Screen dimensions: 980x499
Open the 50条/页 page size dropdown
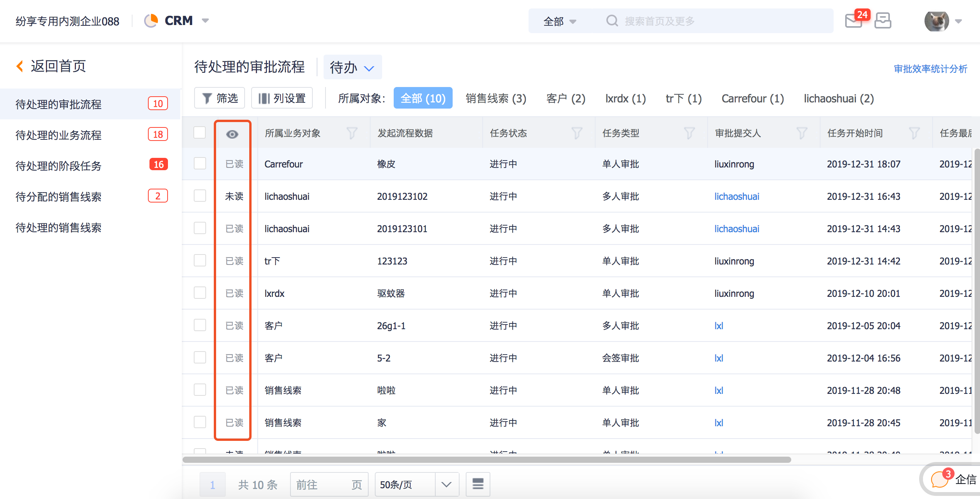click(417, 484)
